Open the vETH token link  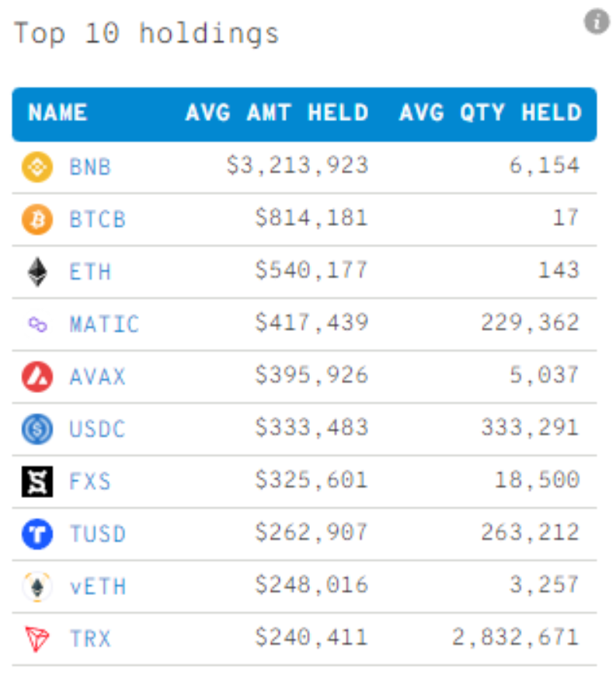(98, 587)
